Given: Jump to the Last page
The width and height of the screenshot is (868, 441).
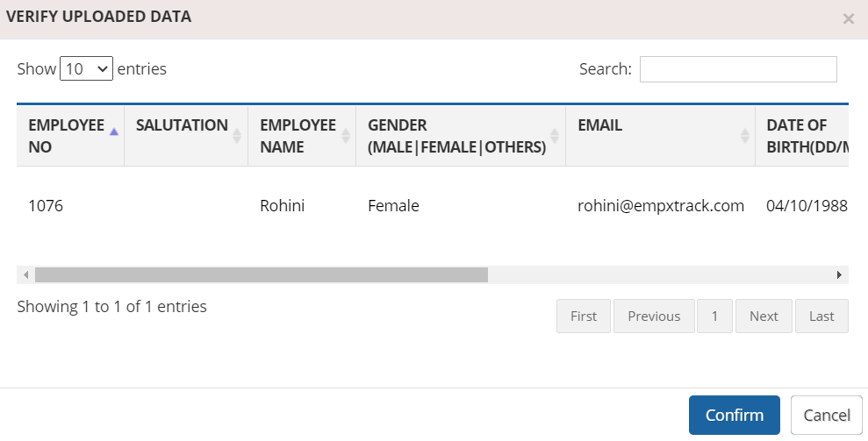Looking at the screenshot, I should point(821,316).
